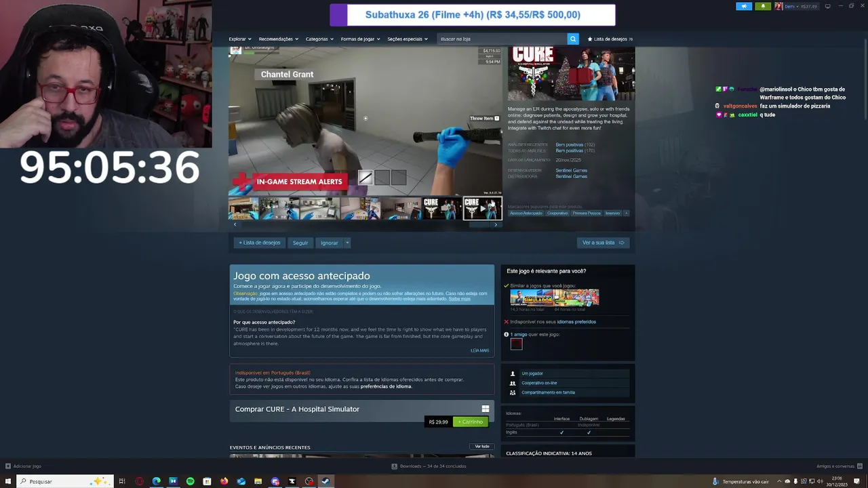
Task: Open Sentinel Games distributor link
Action: pos(572,176)
